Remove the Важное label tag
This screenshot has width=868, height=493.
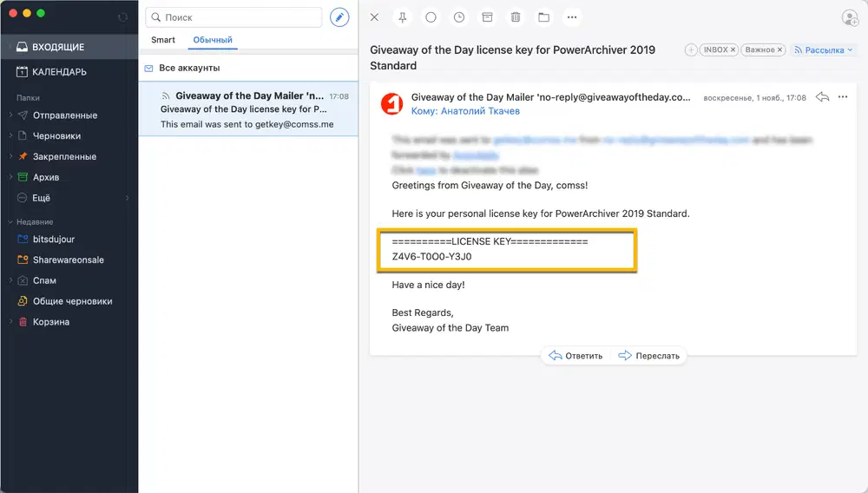pyautogui.click(x=779, y=49)
